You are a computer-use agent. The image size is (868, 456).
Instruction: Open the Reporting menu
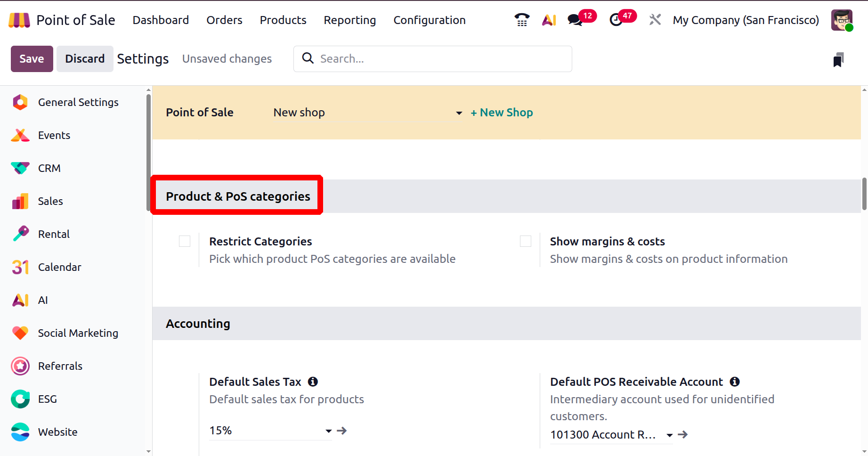click(x=349, y=20)
